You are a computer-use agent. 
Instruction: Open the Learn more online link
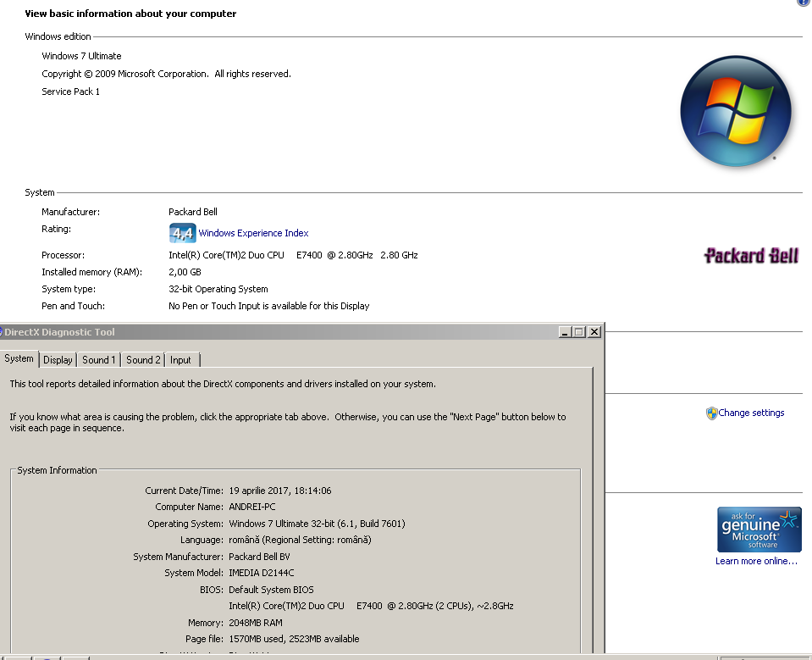click(757, 561)
